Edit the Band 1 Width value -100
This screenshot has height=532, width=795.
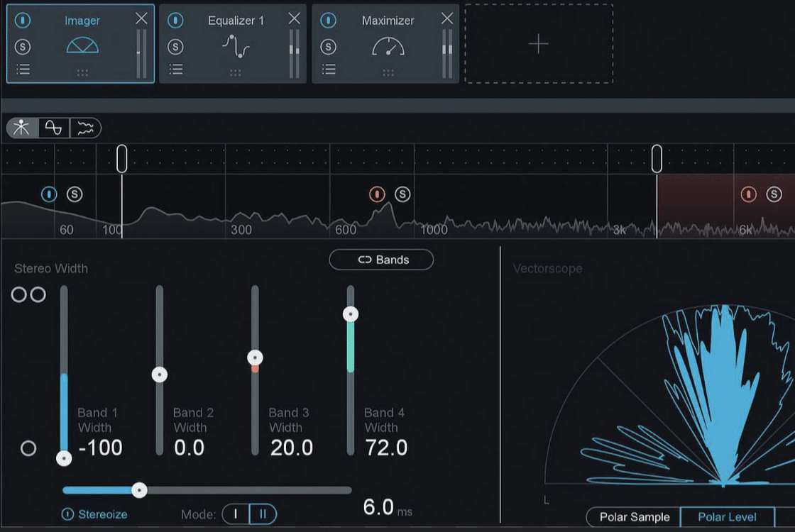tap(100, 448)
